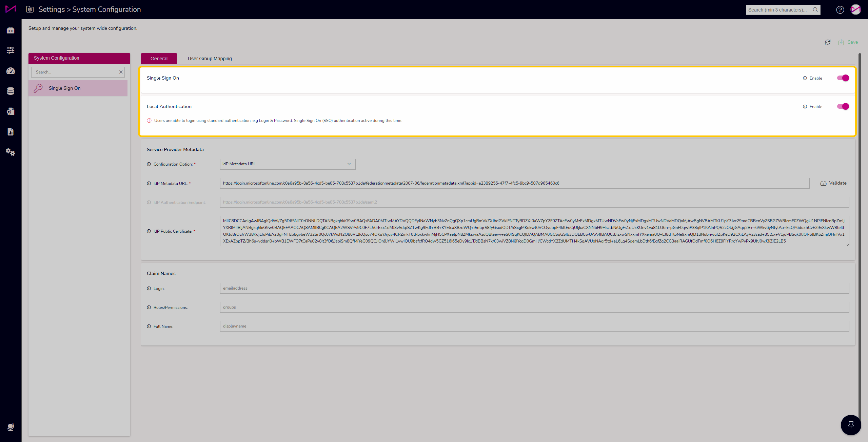Select the General tab

[x=159, y=59]
